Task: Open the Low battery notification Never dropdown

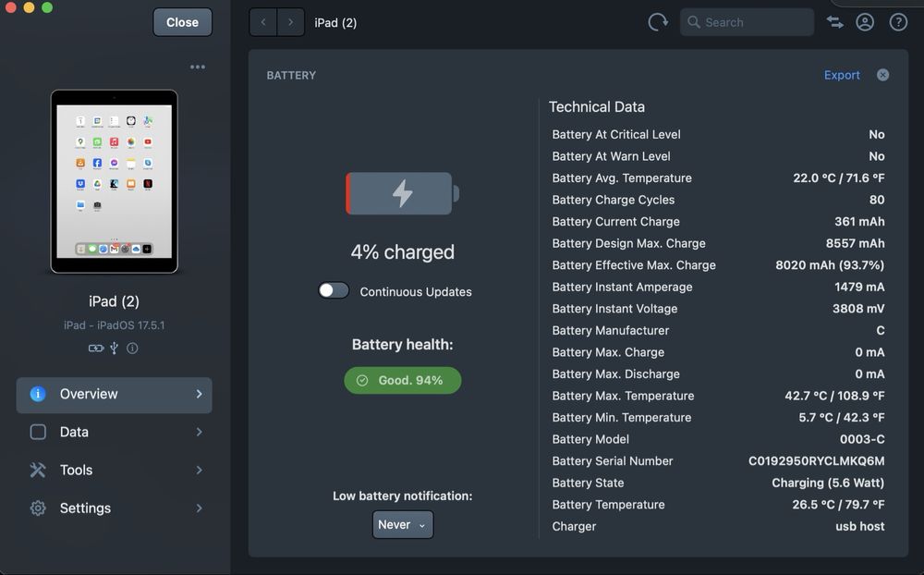Action: [403, 524]
